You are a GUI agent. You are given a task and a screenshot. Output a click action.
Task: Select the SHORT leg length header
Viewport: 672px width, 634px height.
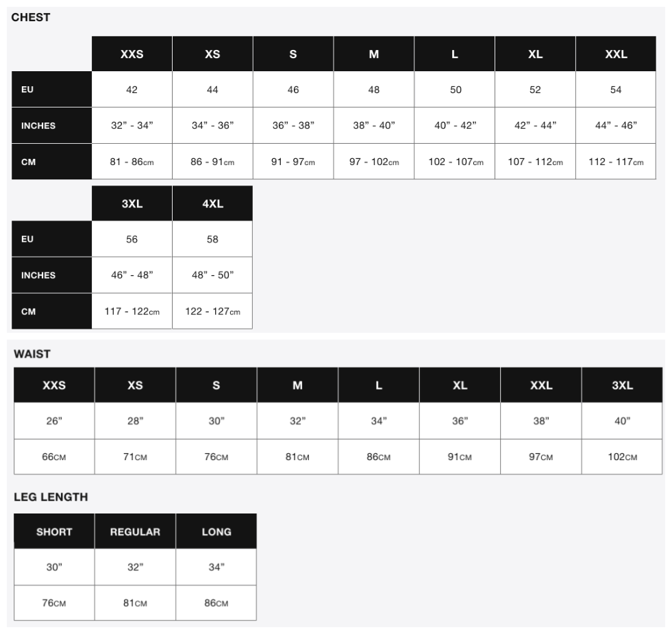[x=54, y=531]
